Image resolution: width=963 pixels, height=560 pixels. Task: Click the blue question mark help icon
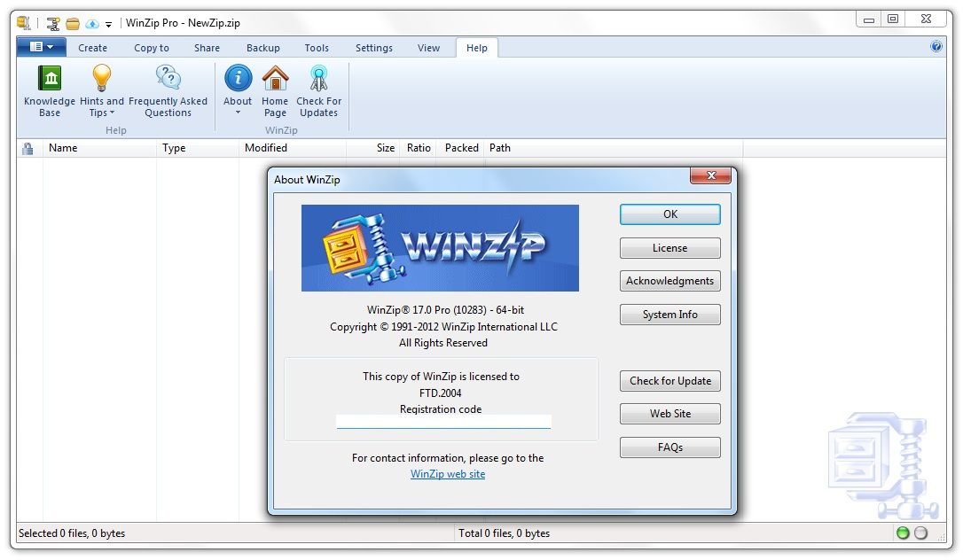[x=936, y=47]
